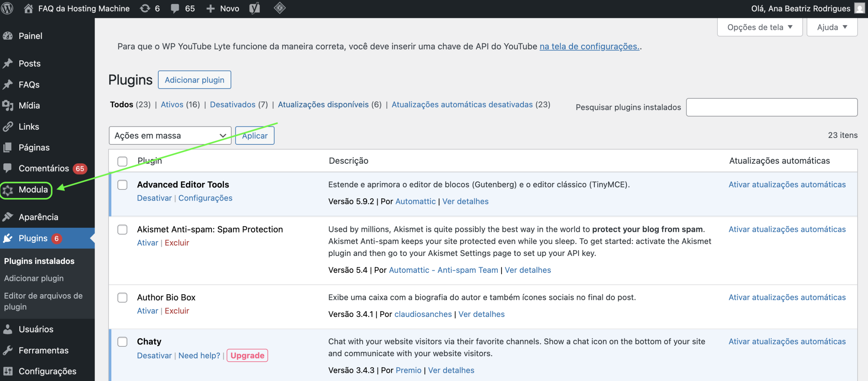
Task: Click the plus icon beside Novo
Action: [211, 8]
